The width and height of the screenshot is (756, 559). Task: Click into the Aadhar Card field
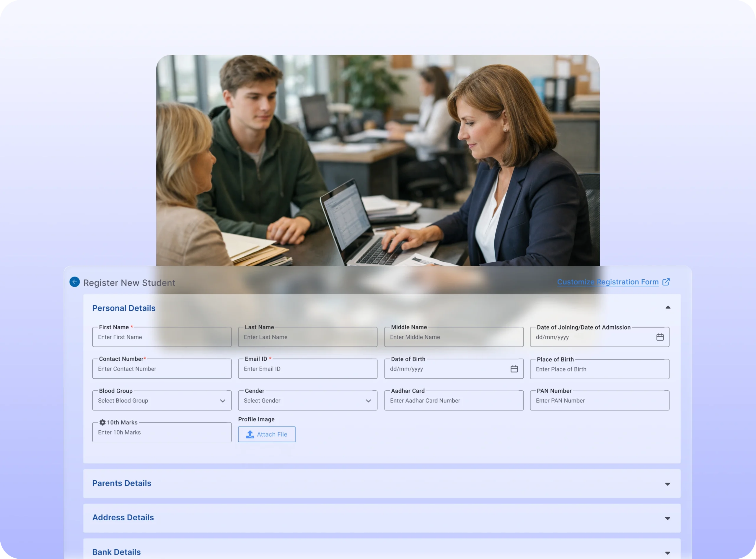(x=454, y=401)
